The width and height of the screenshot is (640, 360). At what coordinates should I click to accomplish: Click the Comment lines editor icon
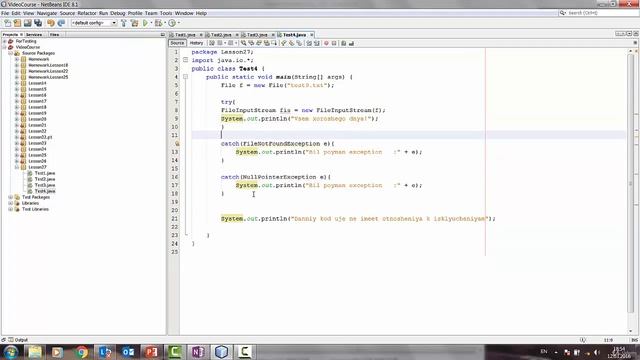[x=343, y=43]
